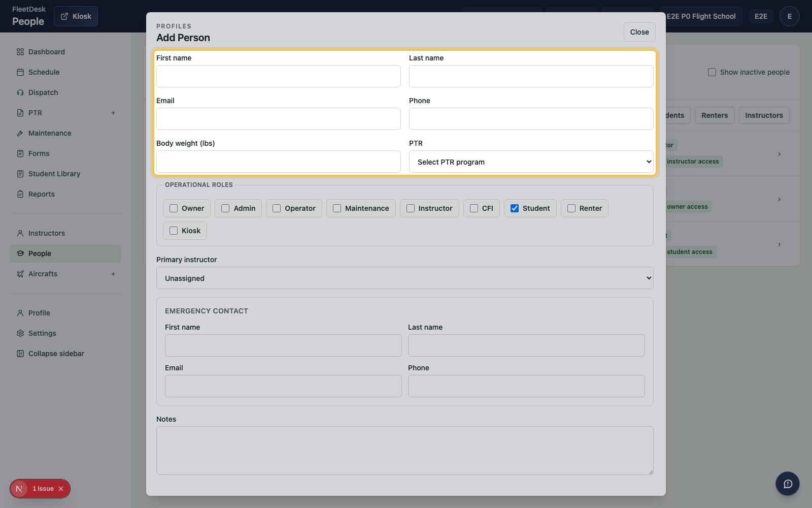Open the student access person row chevron
Image resolution: width=812 pixels, height=508 pixels.
click(x=780, y=244)
